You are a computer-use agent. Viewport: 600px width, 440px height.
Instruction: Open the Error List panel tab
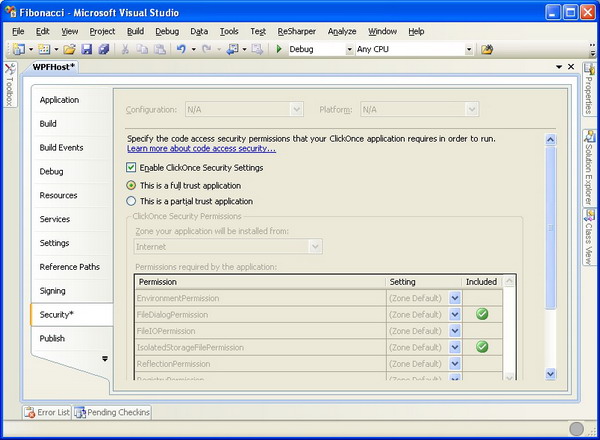(x=47, y=412)
